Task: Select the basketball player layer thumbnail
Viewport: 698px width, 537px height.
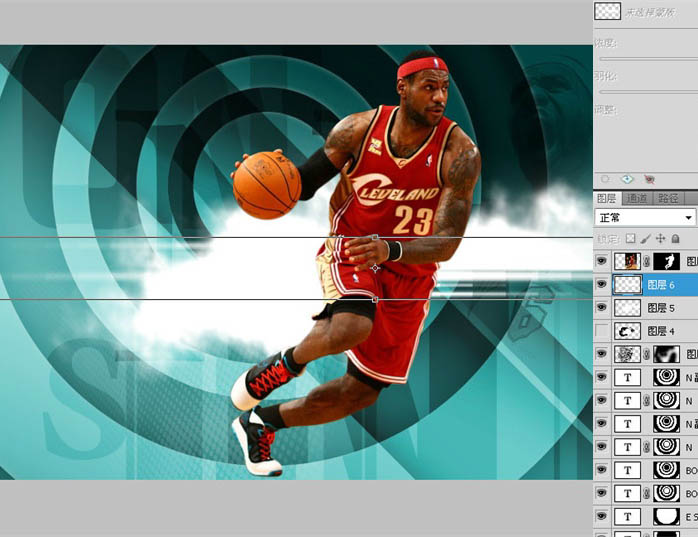Action: tap(627, 261)
